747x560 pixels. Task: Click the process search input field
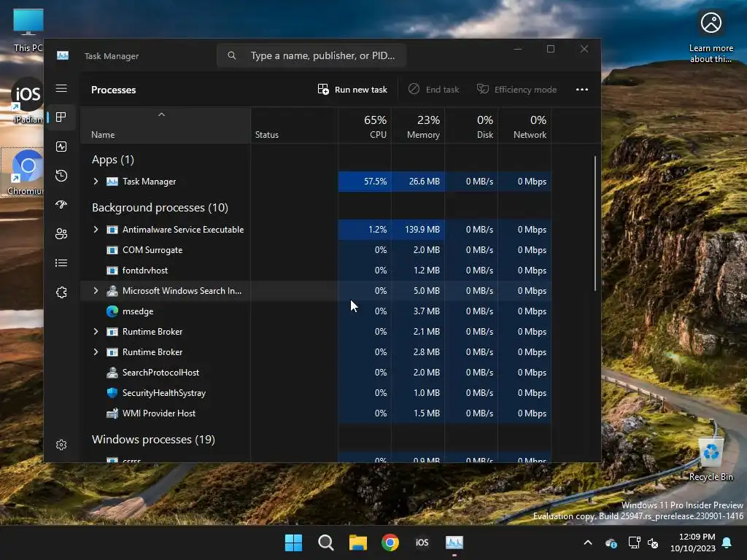(x=311, y=55)
